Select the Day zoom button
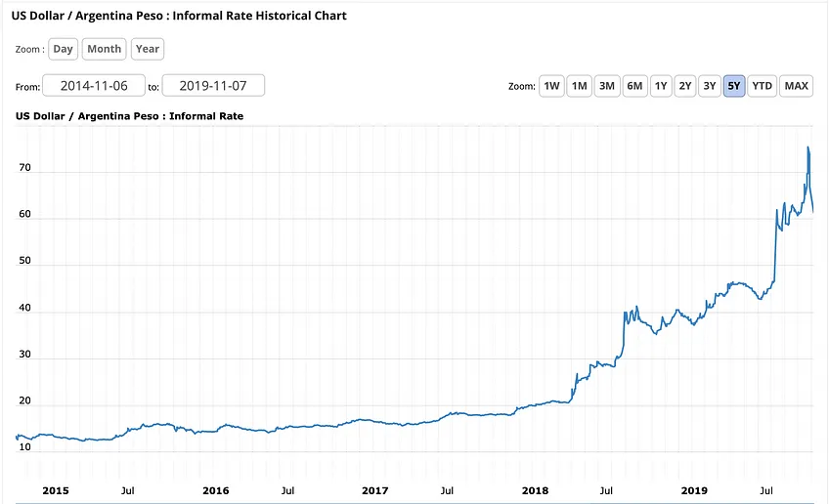 [x=63, y=49]
